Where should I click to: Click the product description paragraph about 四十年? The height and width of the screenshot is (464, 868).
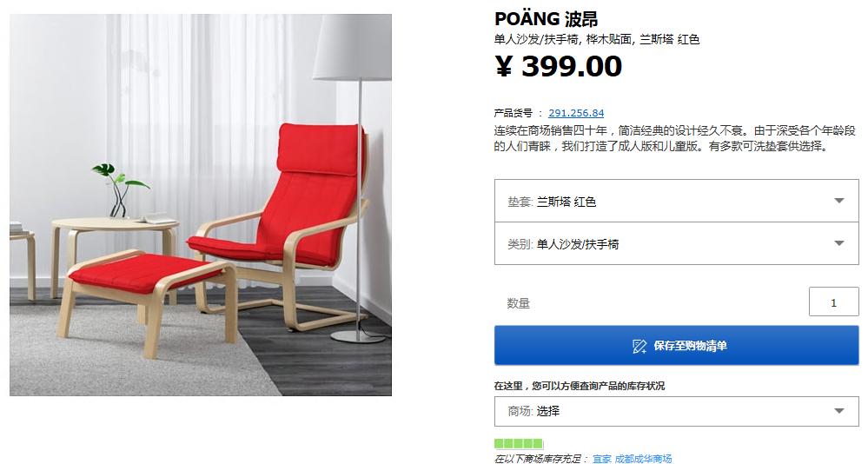point(675,138)
